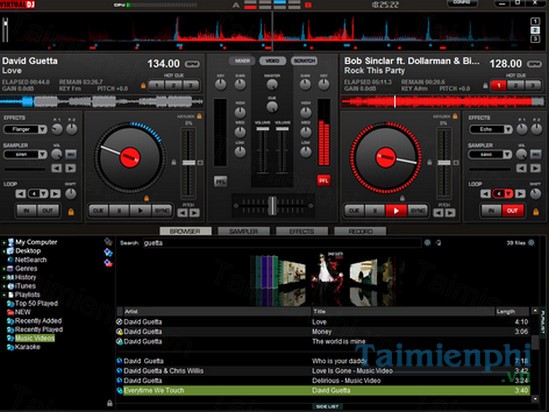
Task: Select the Karaoke folder
Action: pyautogui.click(x=27, y=347)
